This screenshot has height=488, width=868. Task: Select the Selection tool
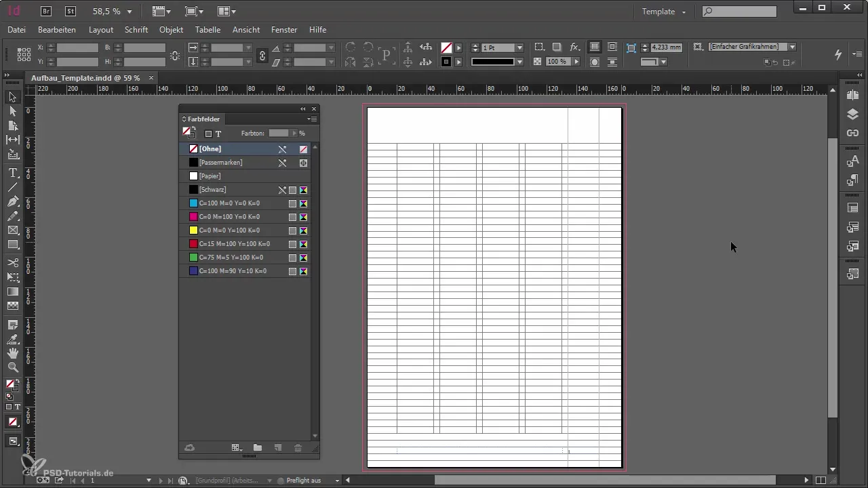coord(13,97)
